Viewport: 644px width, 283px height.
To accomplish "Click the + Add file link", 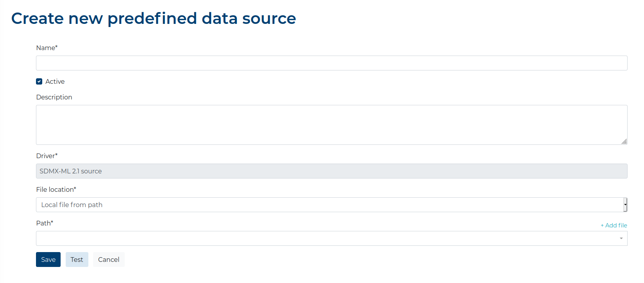I will [x=614, y=225].
